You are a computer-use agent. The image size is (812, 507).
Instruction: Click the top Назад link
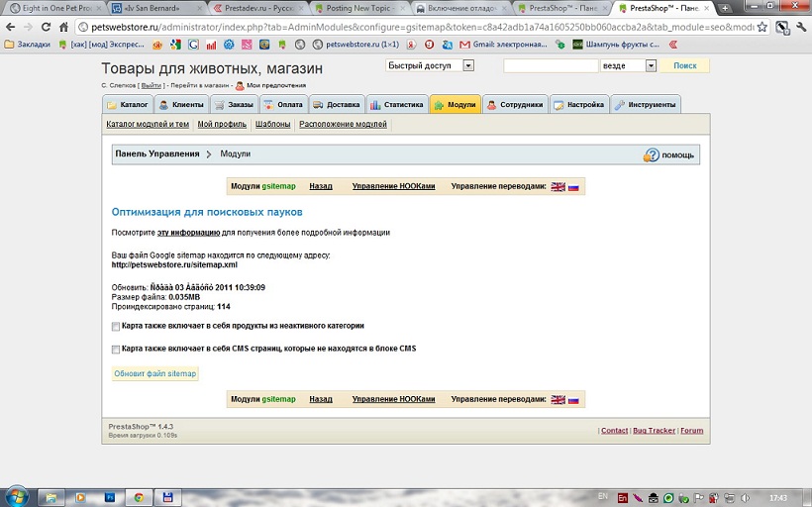(x=321, y=186)
